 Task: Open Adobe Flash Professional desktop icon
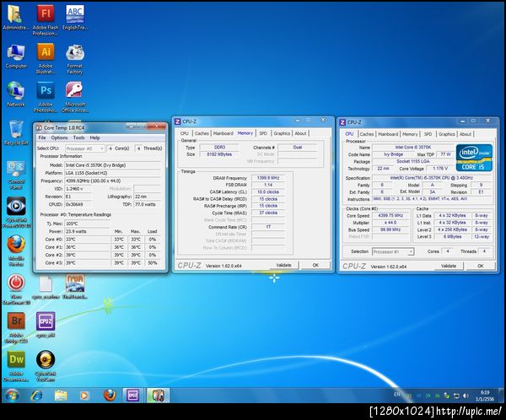(46, 13)
